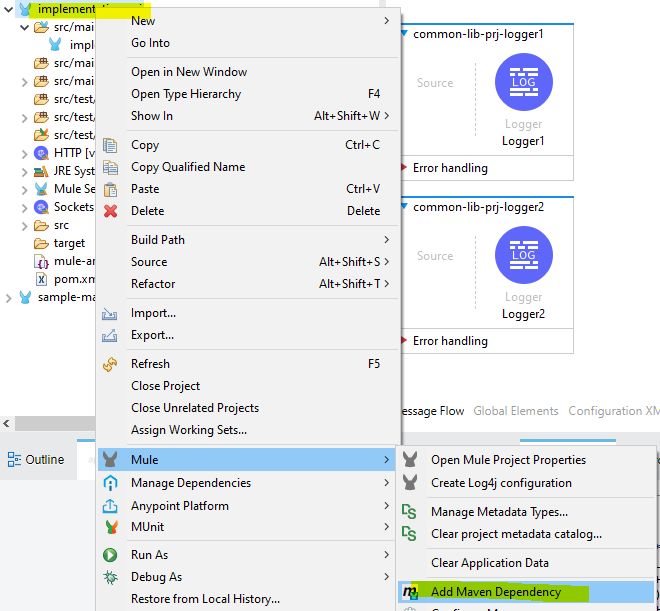Click the HTTP library icon in tree
The width and height of the screenshot is (660, 611).
(x=41, y=153)
